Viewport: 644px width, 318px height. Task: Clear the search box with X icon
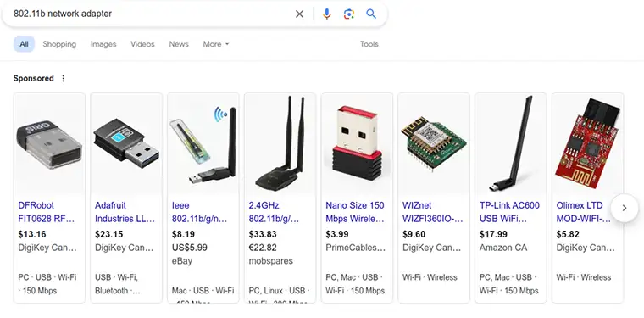pyautogui.click(x=299, y=14)
